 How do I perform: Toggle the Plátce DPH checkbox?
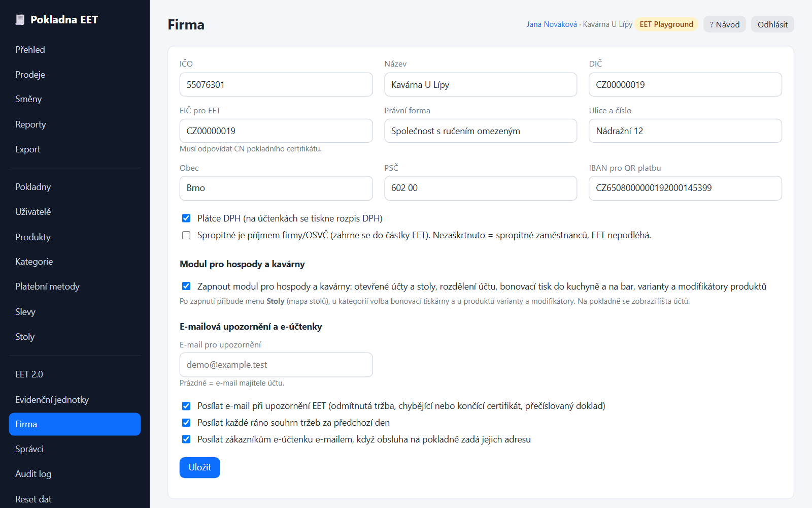186,218
